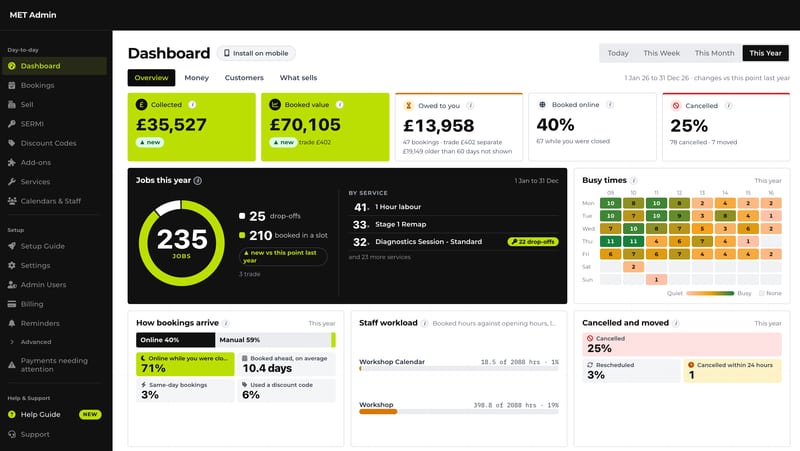
Task: Switch to the What sells tab
Action: (x=298, y=78)
